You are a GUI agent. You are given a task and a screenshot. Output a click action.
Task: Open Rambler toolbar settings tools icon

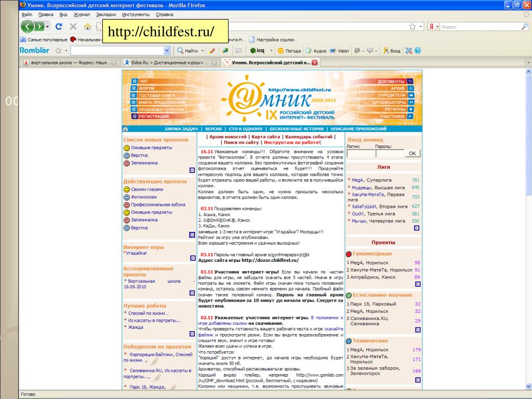click(409, 50)
